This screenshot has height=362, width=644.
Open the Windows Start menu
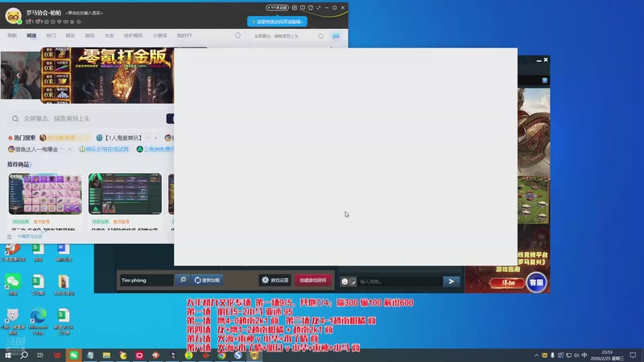(7, 356)
